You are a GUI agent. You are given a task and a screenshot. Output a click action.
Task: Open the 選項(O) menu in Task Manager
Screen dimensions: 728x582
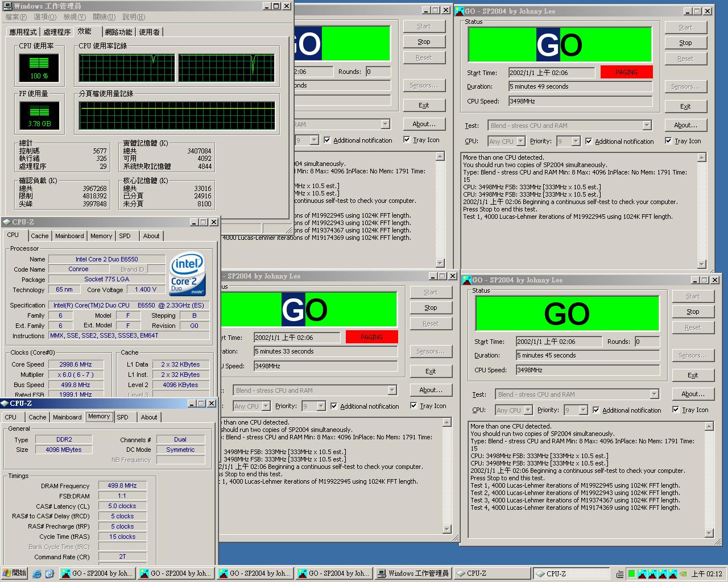click(44, 17)
